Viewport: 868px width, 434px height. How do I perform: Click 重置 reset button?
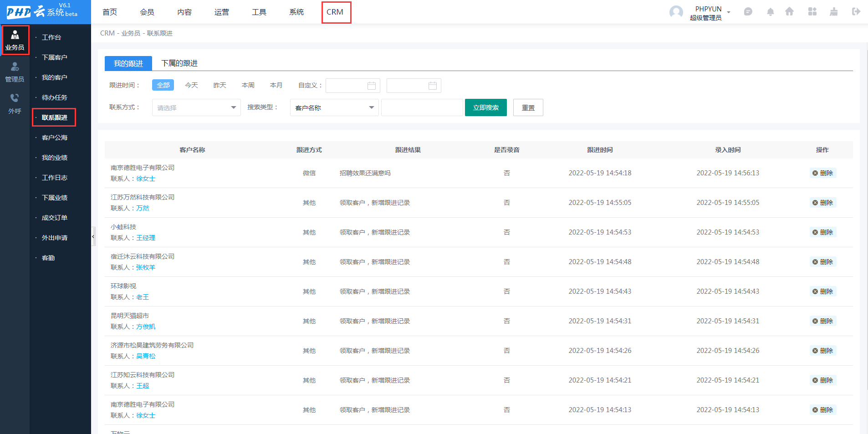[528, 107]
